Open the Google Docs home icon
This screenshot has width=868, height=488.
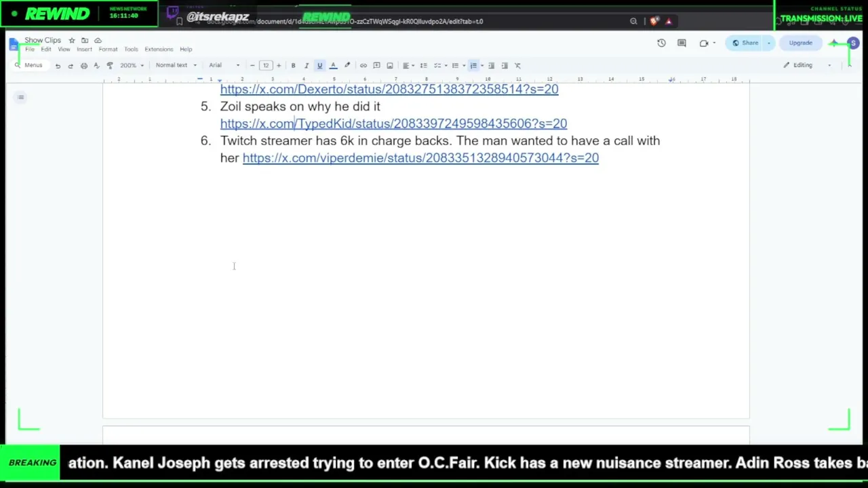[14, 45]
